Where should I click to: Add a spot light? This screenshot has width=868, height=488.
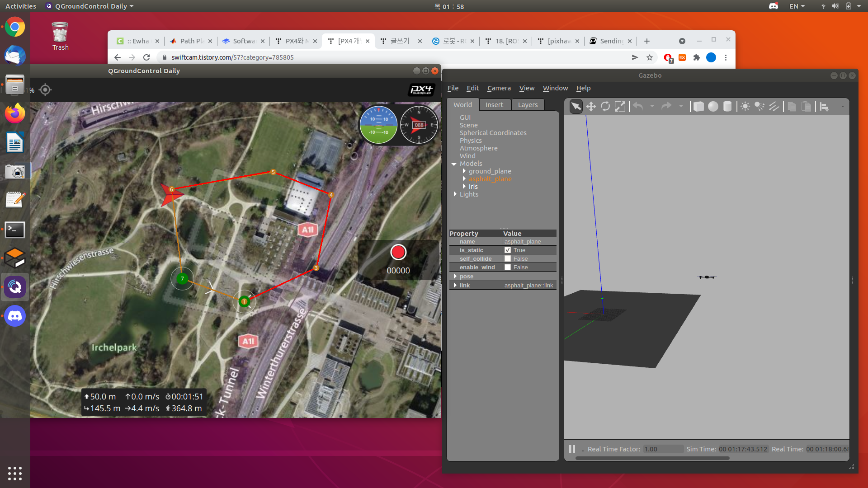coord(759,107)
